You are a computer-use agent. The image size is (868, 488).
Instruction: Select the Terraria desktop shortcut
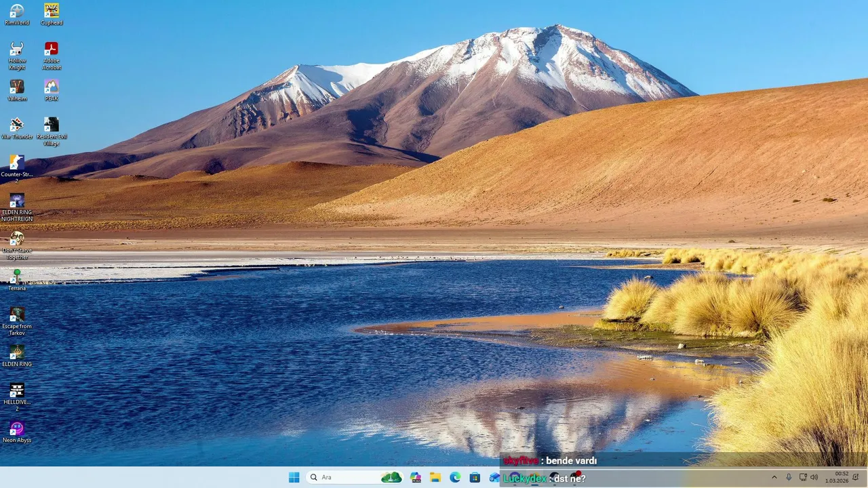17,280
